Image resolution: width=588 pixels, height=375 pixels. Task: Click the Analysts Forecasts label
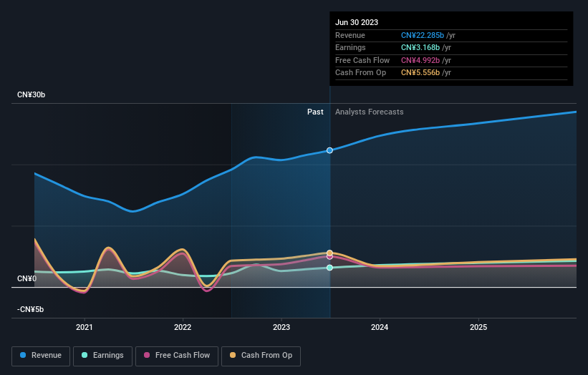click(370, 112)
